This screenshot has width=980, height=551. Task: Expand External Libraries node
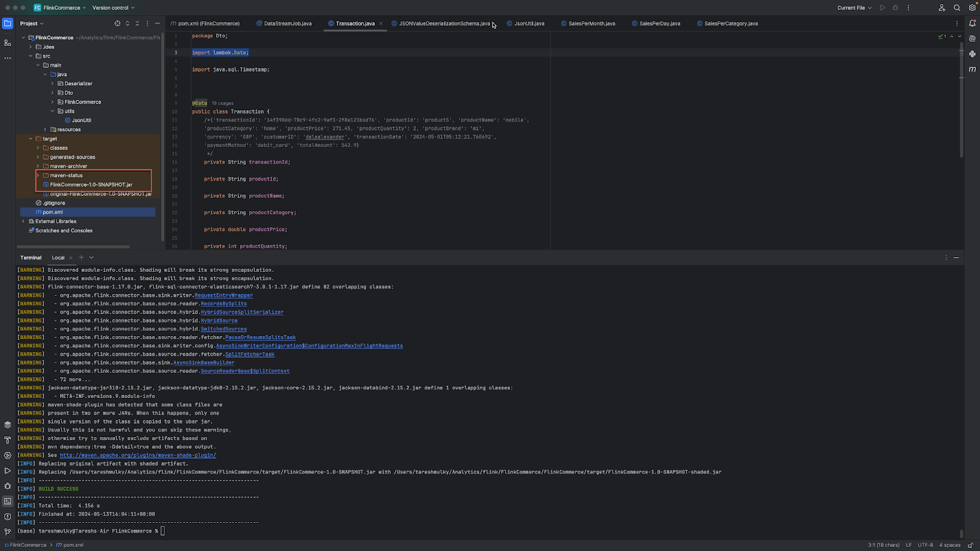(23, 221)
